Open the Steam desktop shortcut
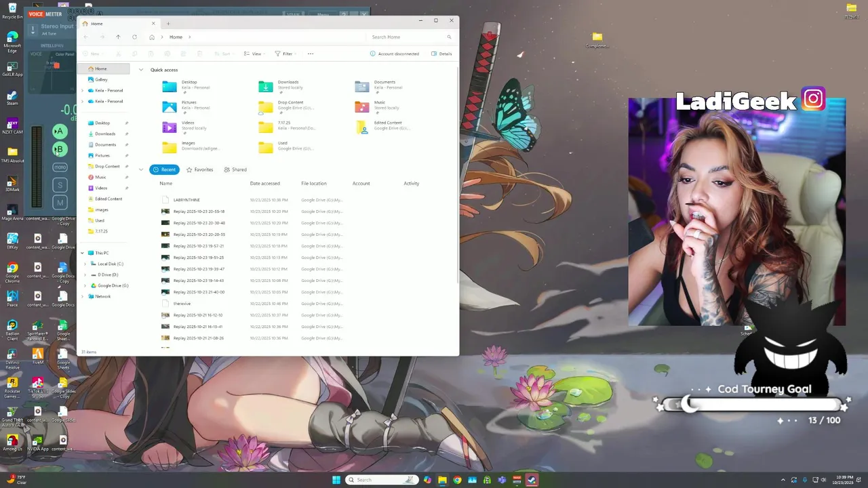 click(x=12, y=97)
